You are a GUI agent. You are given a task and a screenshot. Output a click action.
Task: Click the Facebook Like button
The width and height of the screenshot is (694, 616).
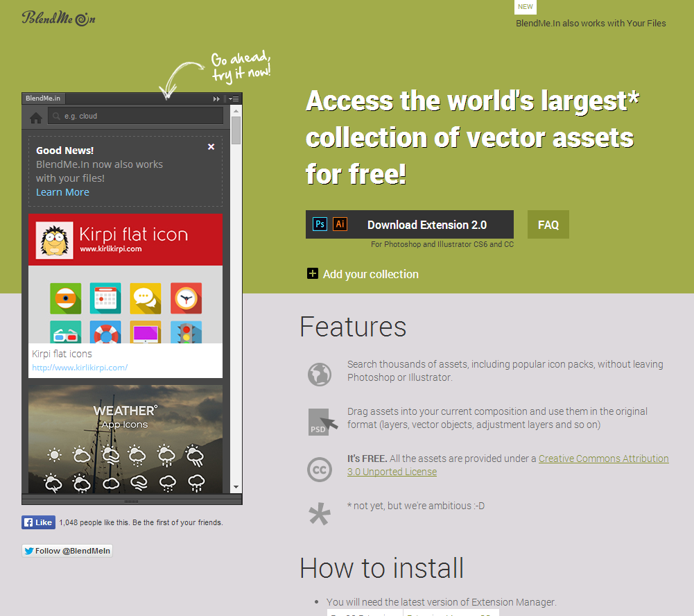39,522
